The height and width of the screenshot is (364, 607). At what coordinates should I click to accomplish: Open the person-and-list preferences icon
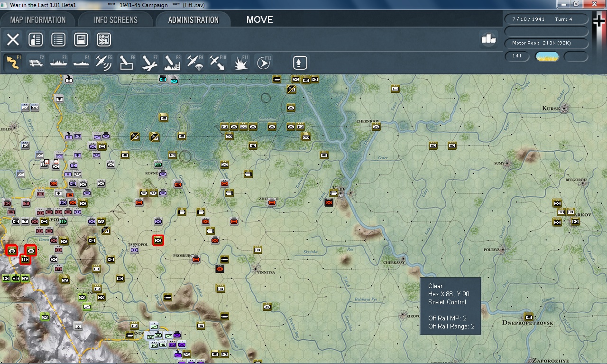[x=36, y=39]
